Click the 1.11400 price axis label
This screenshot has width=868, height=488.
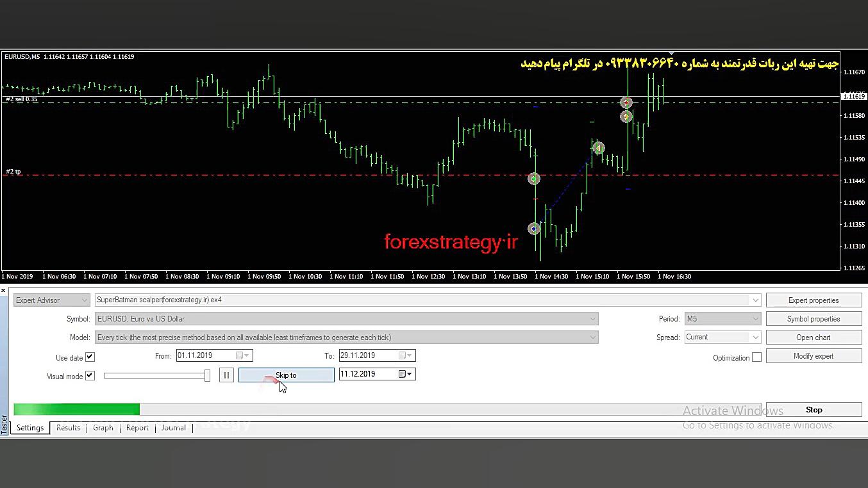(855, 203)
